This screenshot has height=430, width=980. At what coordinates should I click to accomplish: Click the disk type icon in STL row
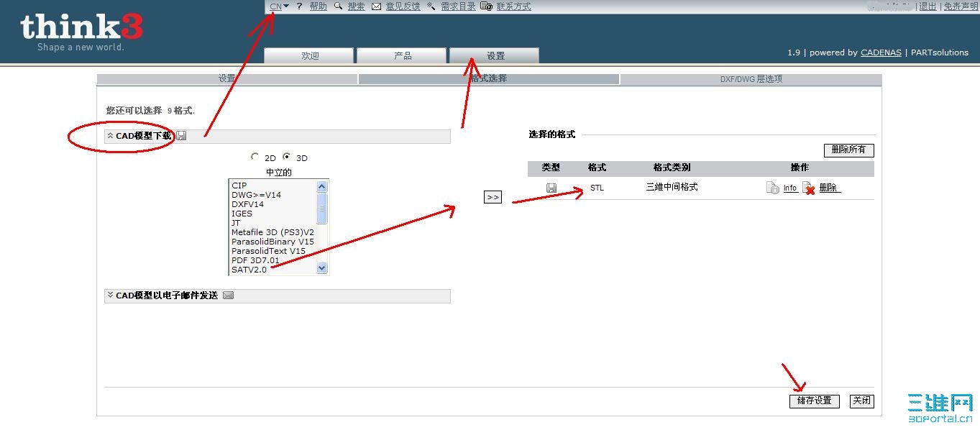click(x=551, y=188)
